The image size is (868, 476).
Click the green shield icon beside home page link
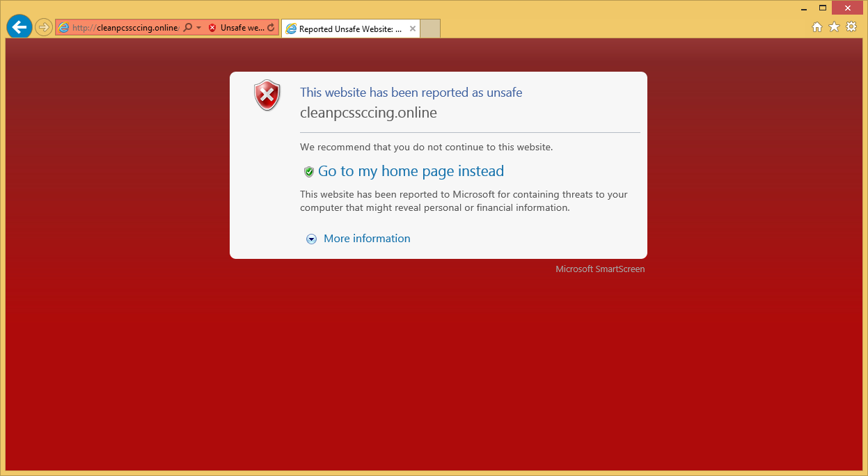(x=309, y=172)
